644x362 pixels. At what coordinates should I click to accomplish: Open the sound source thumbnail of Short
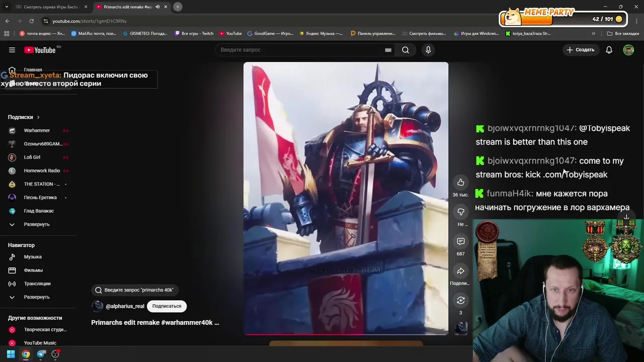(x=460, y=328)
